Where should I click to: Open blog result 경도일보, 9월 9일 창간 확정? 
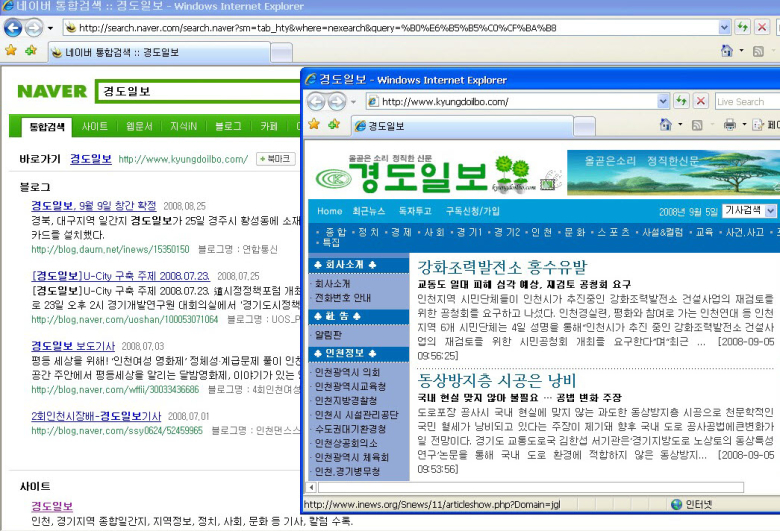pos(94,206)
